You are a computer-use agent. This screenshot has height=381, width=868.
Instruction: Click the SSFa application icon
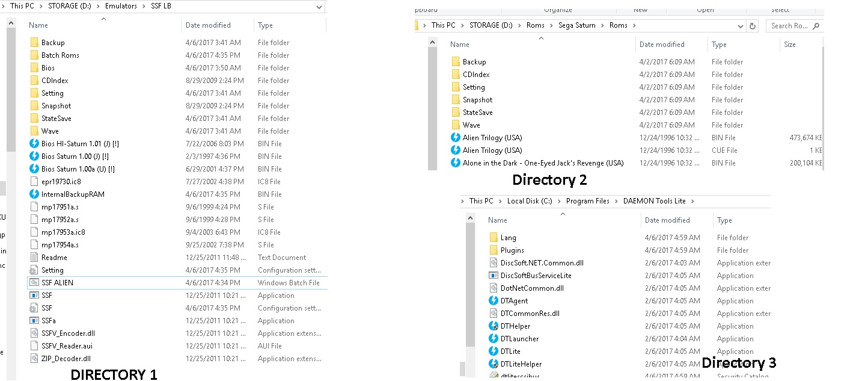pyautogui.click(x=34, y=321)
